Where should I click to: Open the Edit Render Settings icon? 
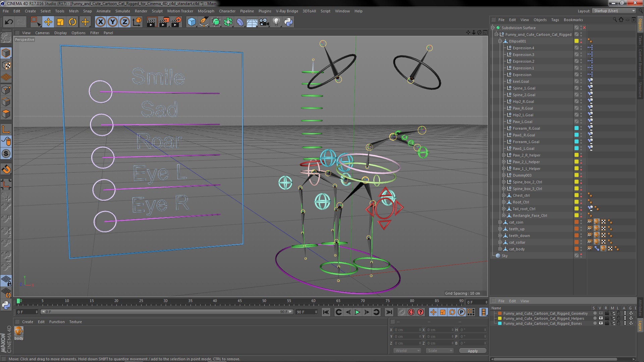click(176, 22)
